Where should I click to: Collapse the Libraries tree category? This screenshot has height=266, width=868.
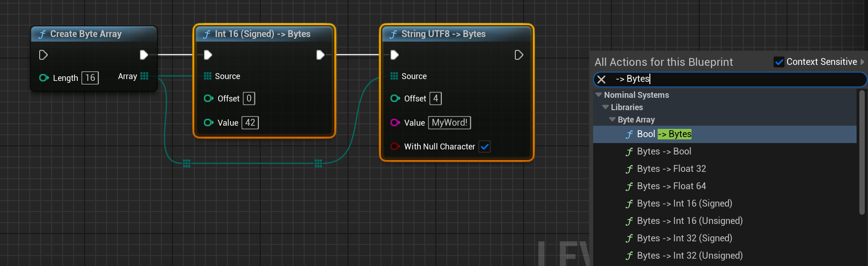tap(605, 107)
